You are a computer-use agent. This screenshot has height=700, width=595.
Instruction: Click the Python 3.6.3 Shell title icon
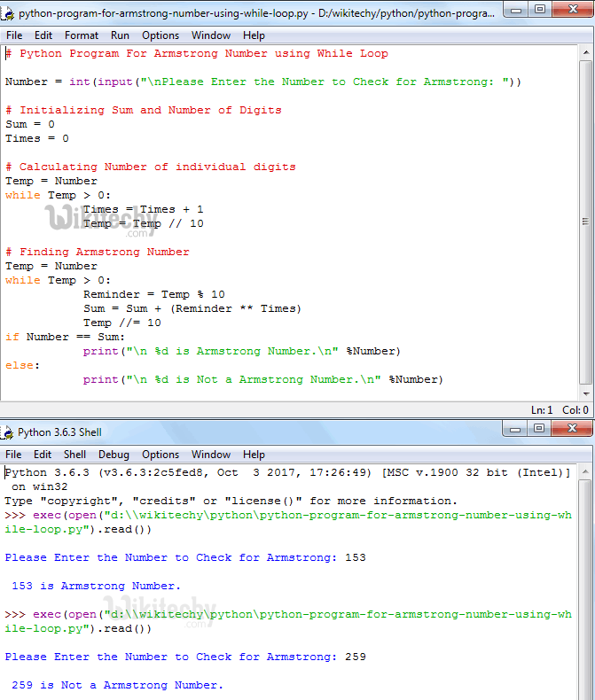coord(9,432)
